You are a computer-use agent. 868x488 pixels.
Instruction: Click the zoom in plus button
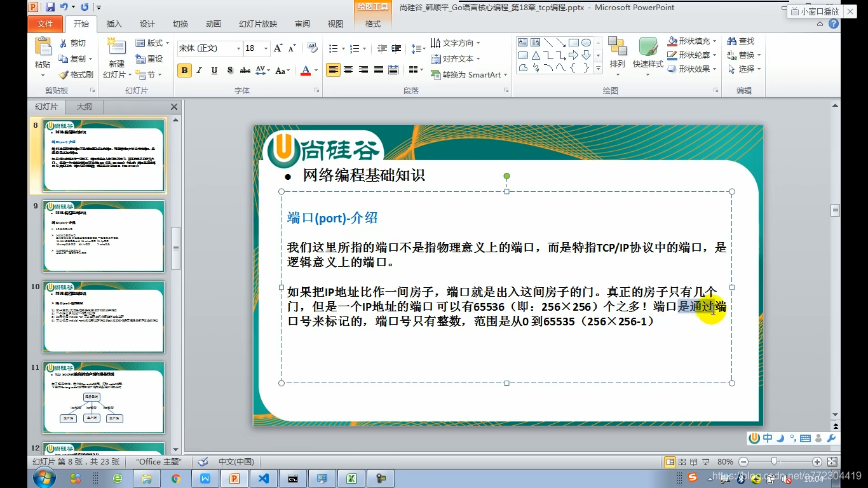tap(817, 462)
